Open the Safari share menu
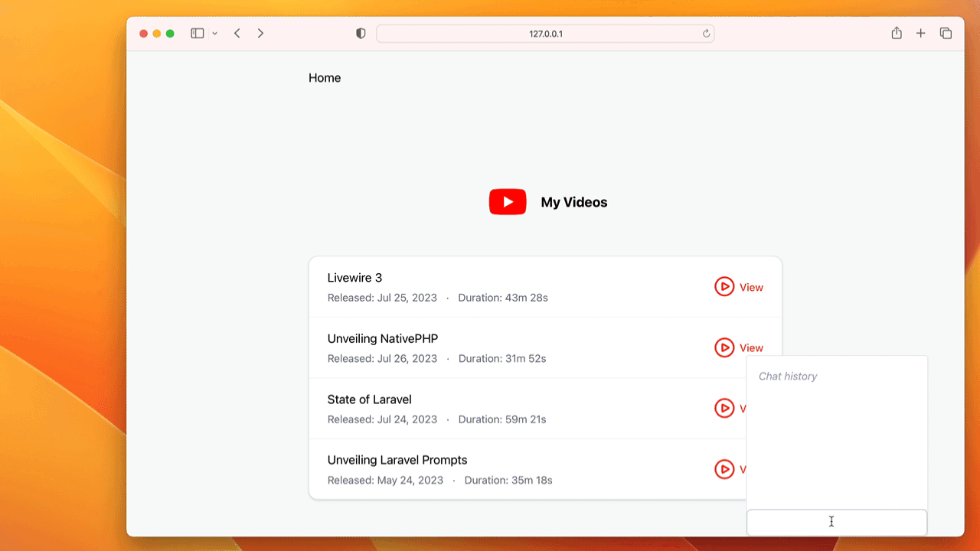The height and width of the screenshot is (551, 980). click(897, 34)
